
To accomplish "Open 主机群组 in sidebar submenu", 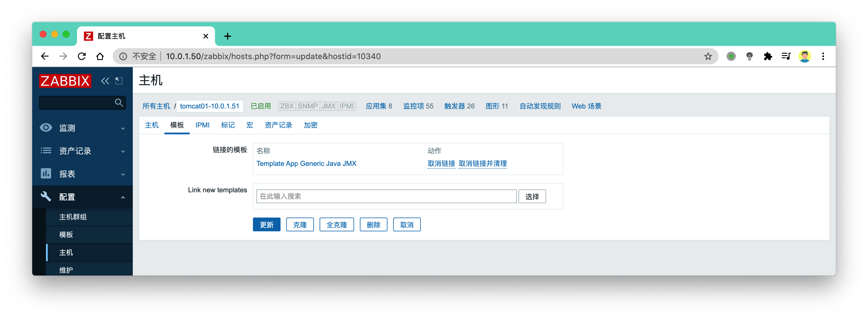I will (x=73, y=217).
